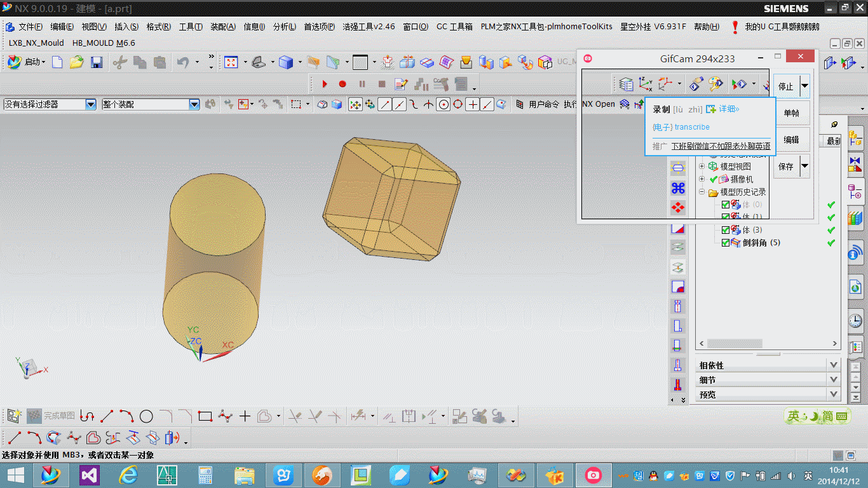Click the GifCam 保存 button

click(787, 166)
